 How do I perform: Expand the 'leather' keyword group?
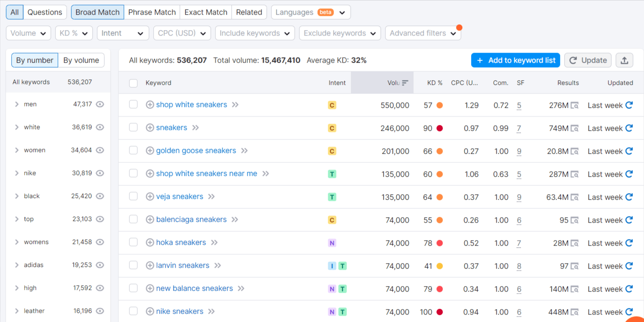click(x=17, y=311)
